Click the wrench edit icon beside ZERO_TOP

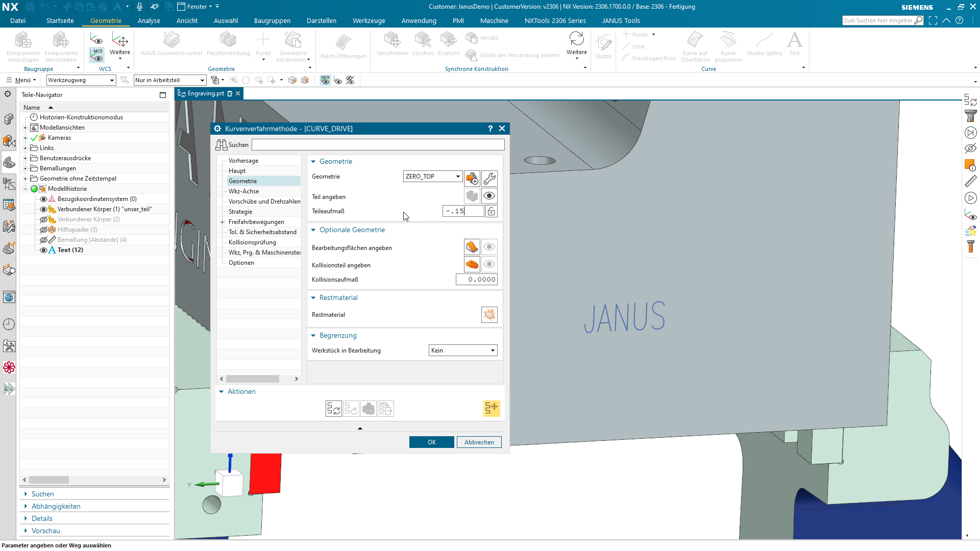click(489, 178)
